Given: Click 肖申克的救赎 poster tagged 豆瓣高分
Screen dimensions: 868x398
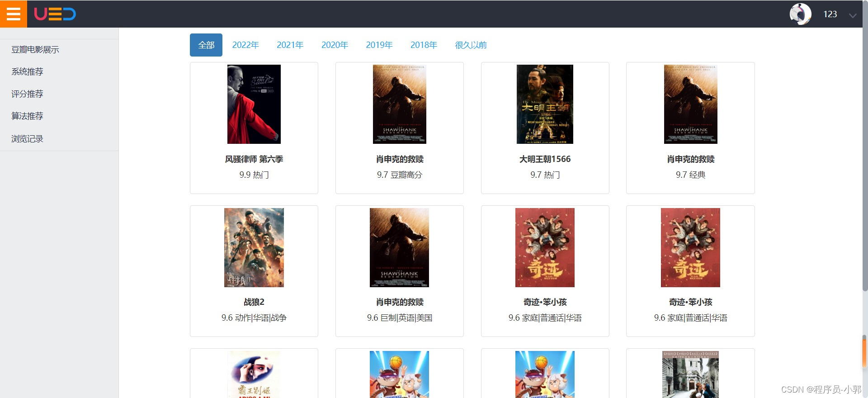Looking at the screenshot, I should (x=400, y=104).
